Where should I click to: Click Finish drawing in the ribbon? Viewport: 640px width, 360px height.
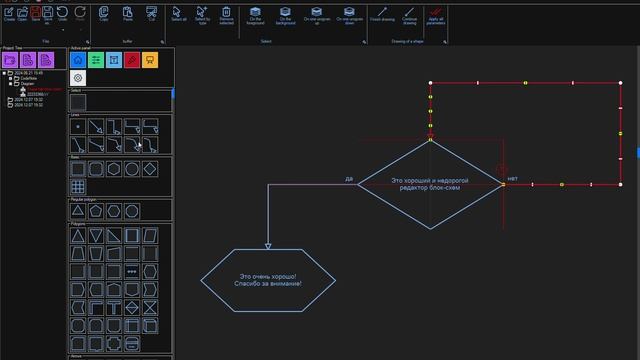(382, 14)
